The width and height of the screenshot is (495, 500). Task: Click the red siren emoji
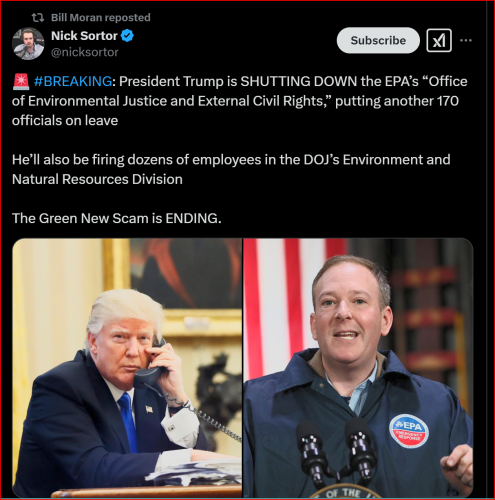21,82
